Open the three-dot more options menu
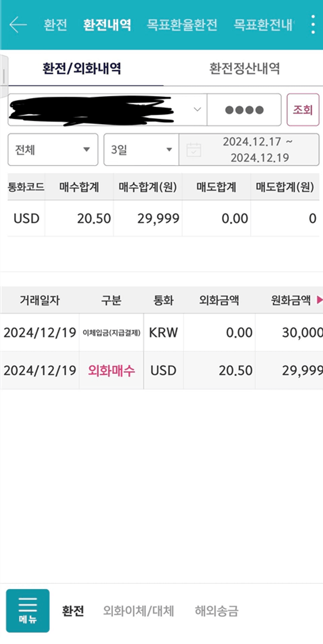Image resolution: width=323 pixels, height=644 pixels. point(313,25)
